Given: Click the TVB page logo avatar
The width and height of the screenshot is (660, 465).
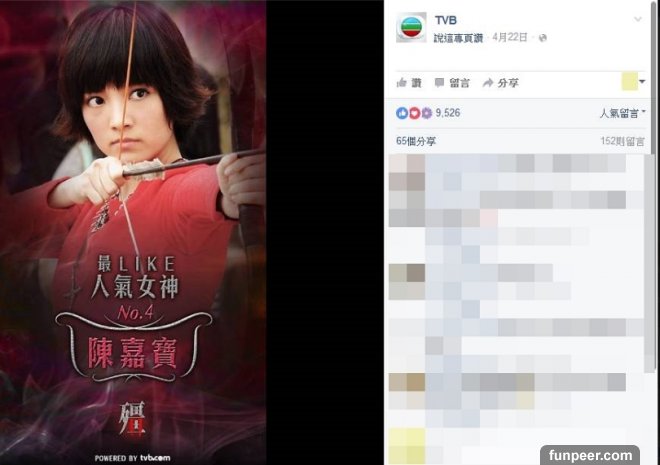Looking at the screenshot, I should coord(411,27).
